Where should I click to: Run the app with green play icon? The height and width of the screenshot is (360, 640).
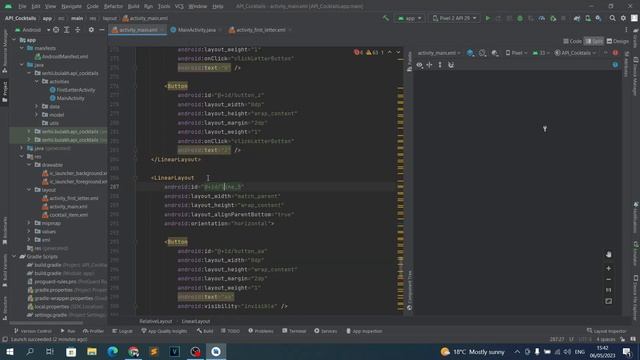[488, 18]
